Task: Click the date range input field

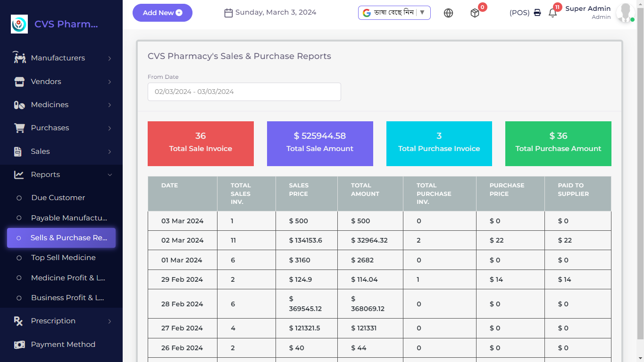Action: pos(244,92)
